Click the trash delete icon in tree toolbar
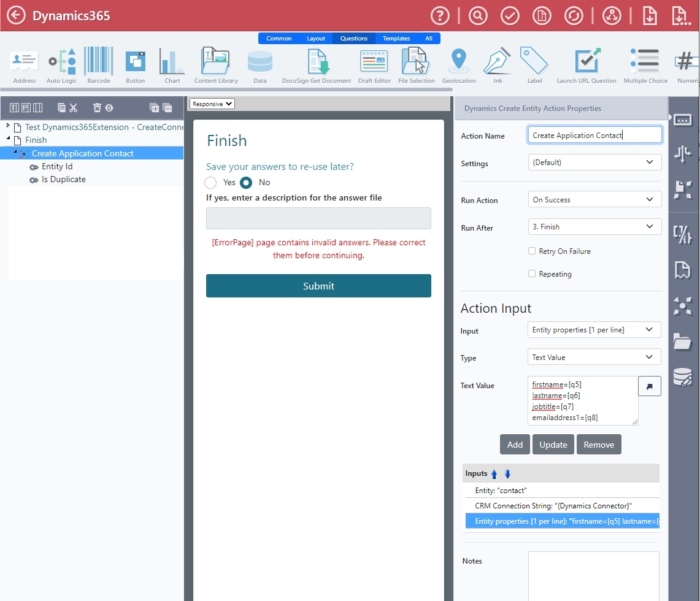This screenshot has width=700, height=601. click(x=97, y=107)
